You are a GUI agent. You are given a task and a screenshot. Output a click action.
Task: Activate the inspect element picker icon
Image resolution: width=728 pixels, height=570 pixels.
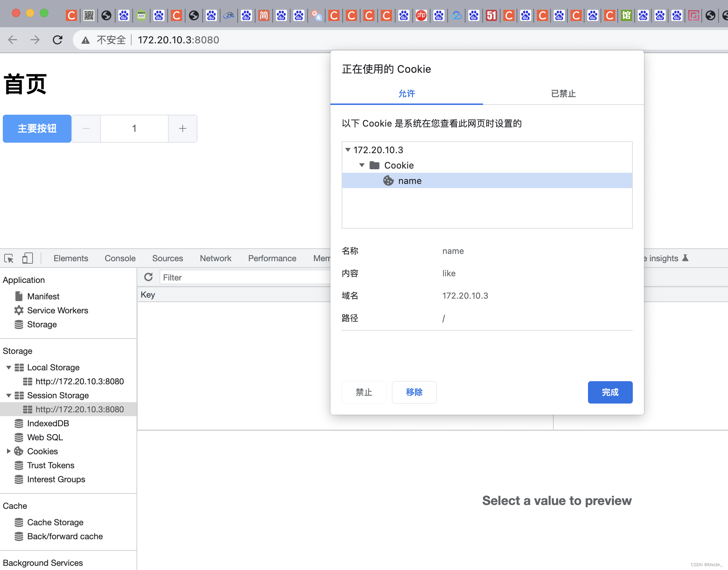tap(9, 258)
